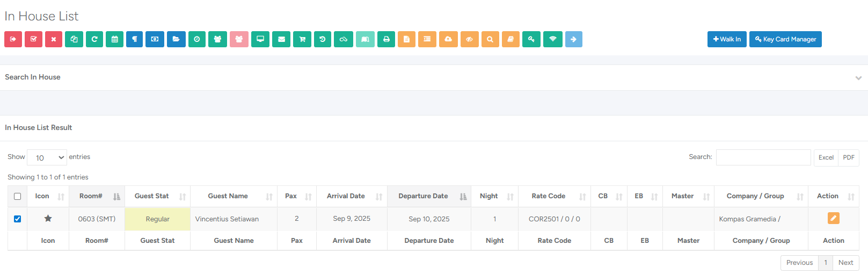Viewport: 868px width, 274px height.
Task: Click the red sign-out arrow toolbar icon
Action: (13, 39)
